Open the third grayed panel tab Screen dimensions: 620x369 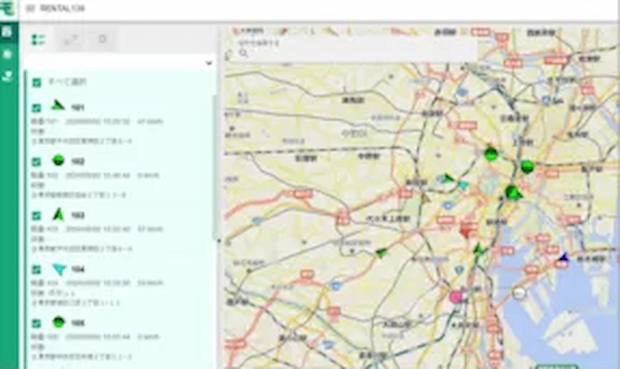[103, 39]
